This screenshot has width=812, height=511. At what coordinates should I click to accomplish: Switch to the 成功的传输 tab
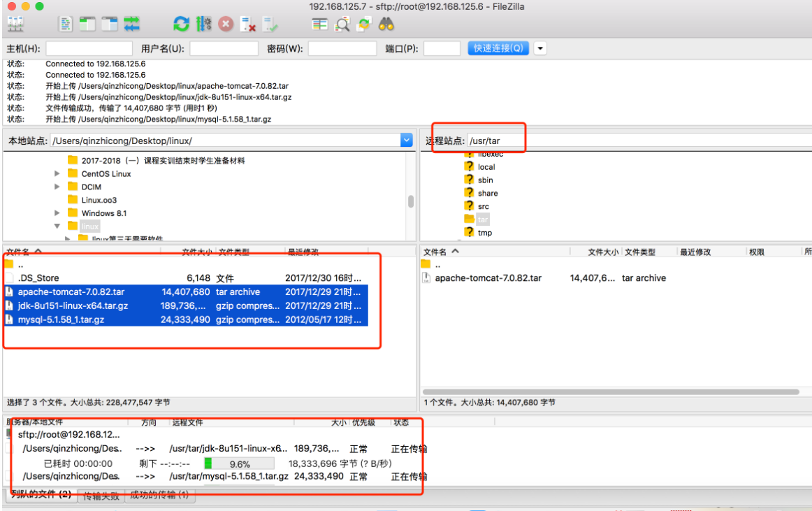pos(159,496)
